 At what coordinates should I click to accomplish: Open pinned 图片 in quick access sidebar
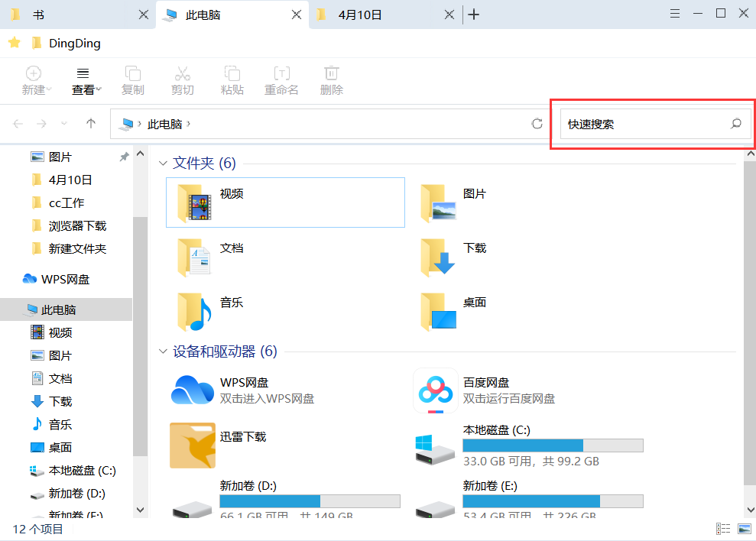coord(51,157)
